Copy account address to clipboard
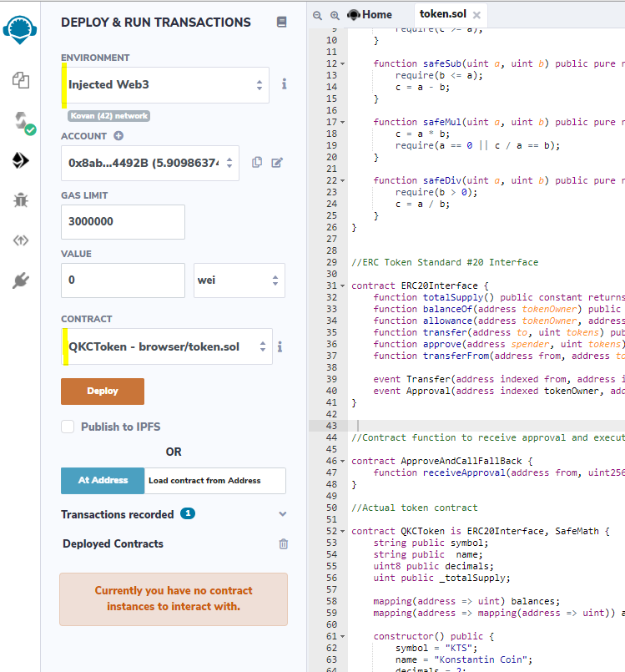625x672 pixels. pos(257,162)
